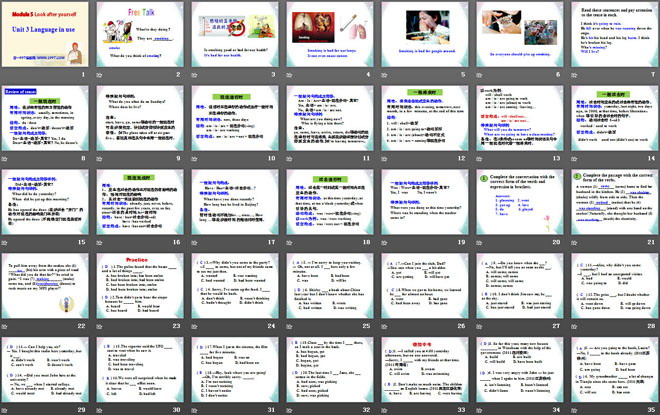Click the animation star below slide 10

click(x=194, y=159)
